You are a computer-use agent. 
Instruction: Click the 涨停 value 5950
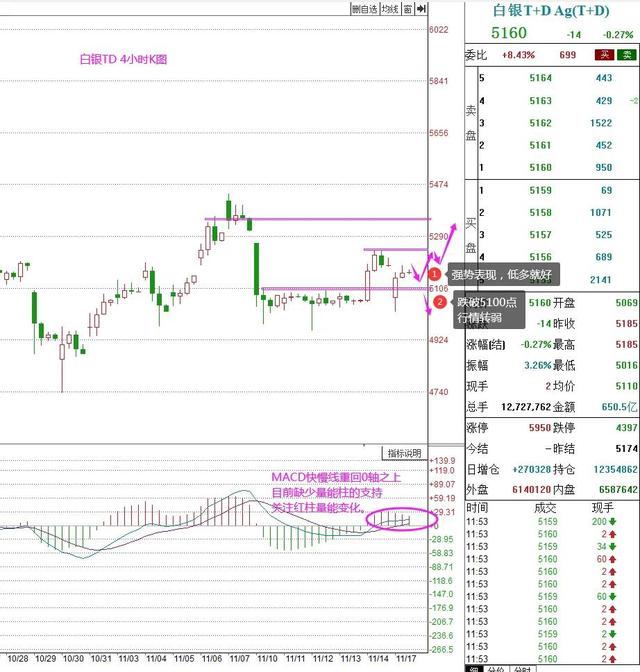[540, 428]
